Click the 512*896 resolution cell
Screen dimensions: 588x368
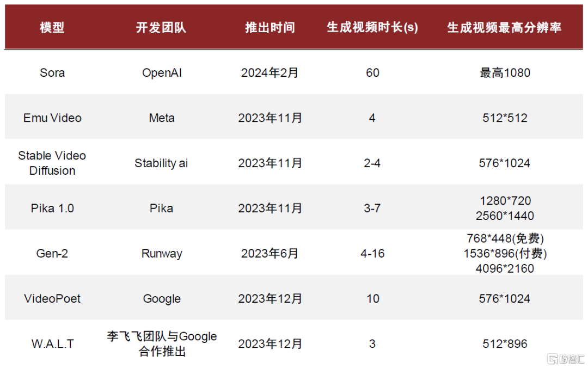[505, 344]
